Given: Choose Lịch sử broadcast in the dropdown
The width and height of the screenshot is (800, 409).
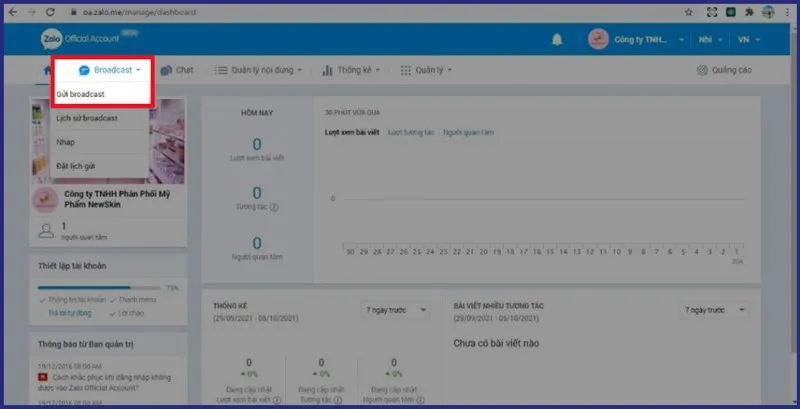Looking at the screenshot, I should [86, 118].
